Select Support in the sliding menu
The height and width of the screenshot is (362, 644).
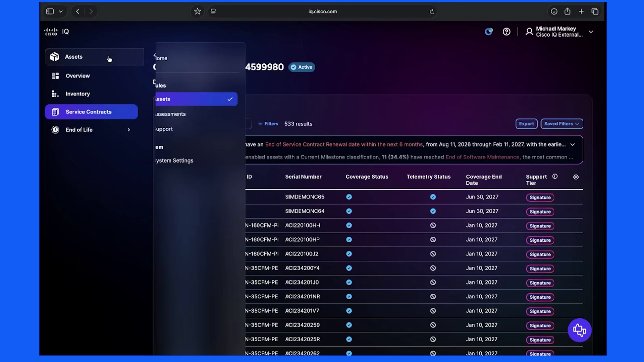tap(164, 129)
